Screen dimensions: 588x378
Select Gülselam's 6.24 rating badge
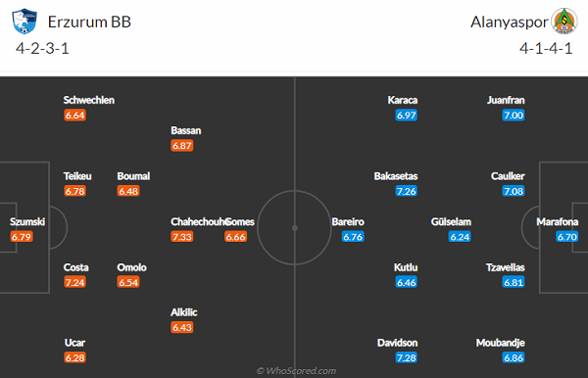[460, 237]
